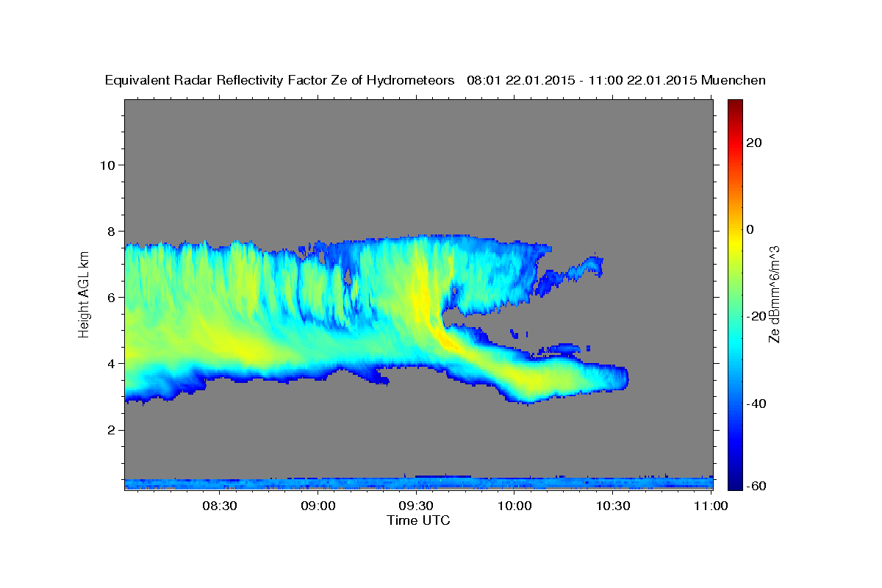
Task: Click the 10:00 time tick label
Action: coord(514,506)
